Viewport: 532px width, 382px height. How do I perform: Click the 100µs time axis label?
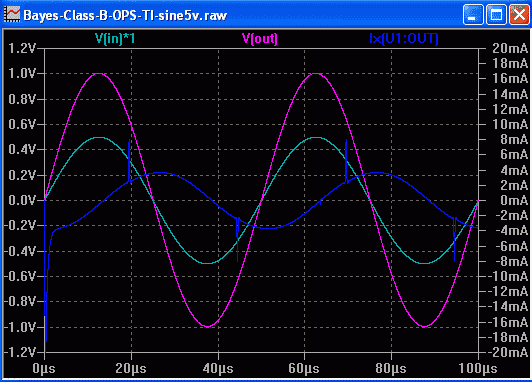[478, 368]
